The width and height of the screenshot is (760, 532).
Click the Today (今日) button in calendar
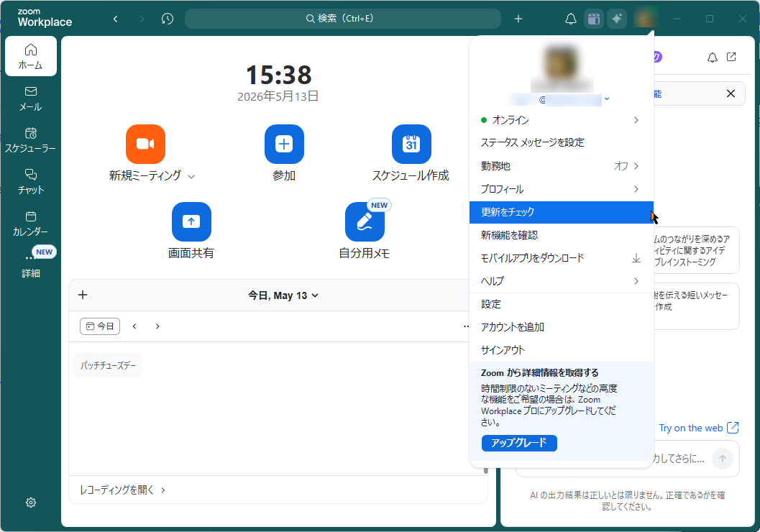pyautogui.click(x=100, y=326)
